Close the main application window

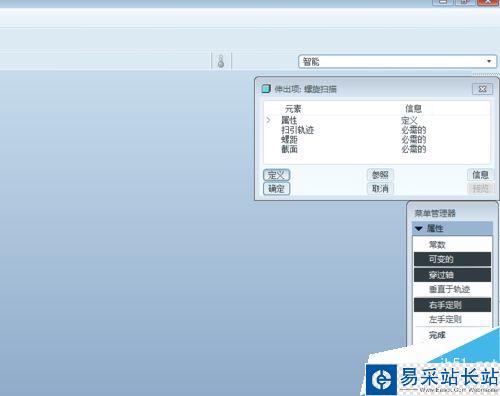pyautogui.click(x=488, y=2)
